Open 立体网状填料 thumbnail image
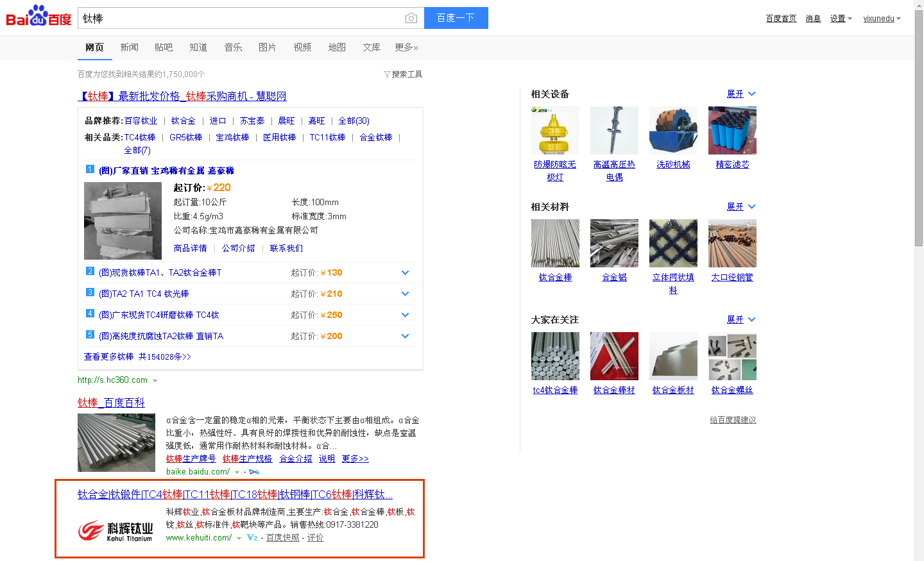Image resolution: width=924 pixels, height=561 pixels. (x=673, y=243)
